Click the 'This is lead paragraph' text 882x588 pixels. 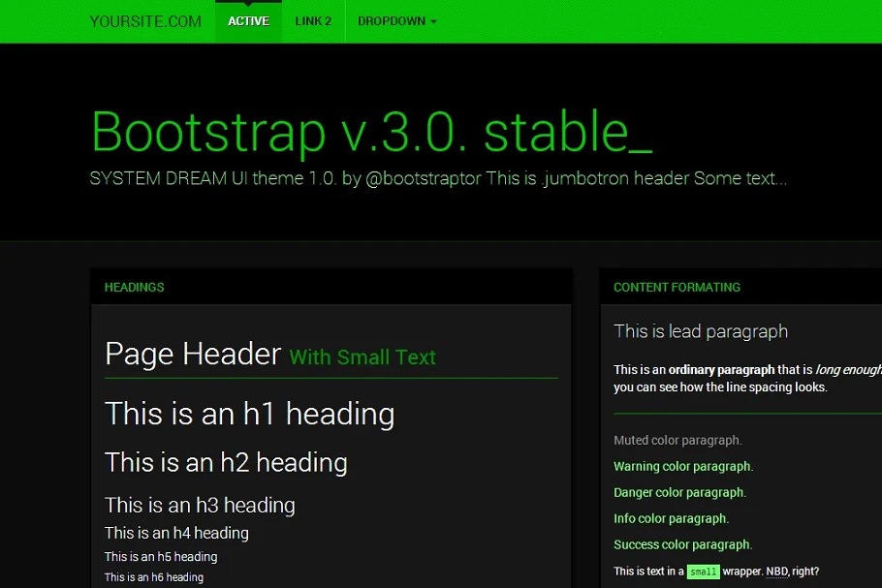click(701, 331)
